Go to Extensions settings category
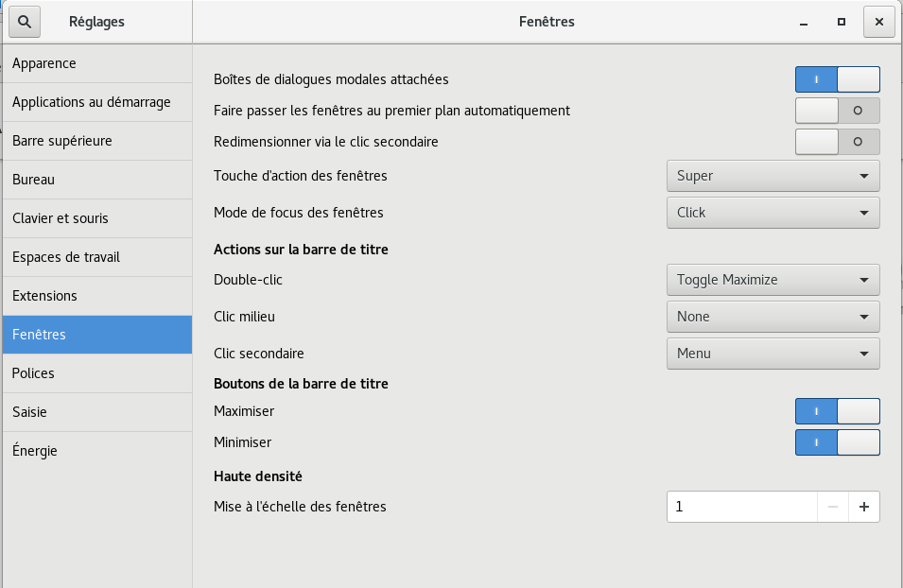Image resolution: width=903 pixels, height=588 pixels. (96, 296)
